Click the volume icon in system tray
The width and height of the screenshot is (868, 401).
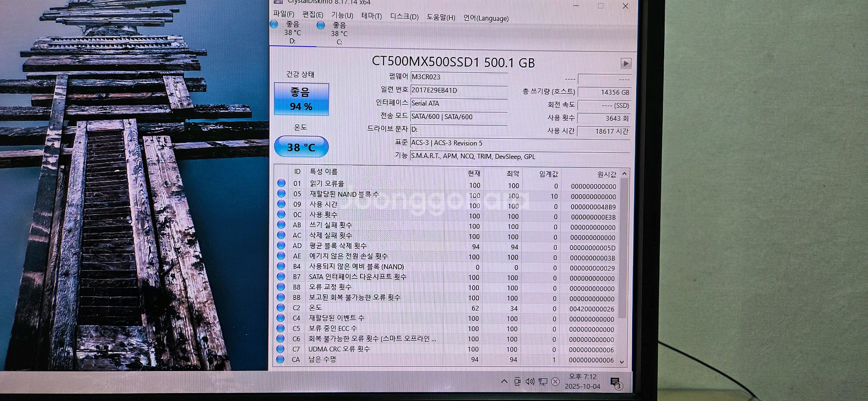529,381
